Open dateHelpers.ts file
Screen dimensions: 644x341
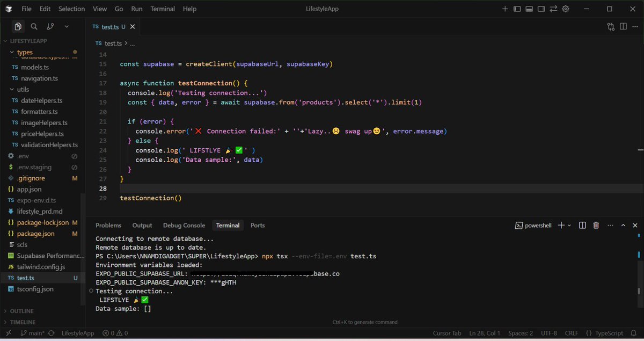[x=43, y=100]
